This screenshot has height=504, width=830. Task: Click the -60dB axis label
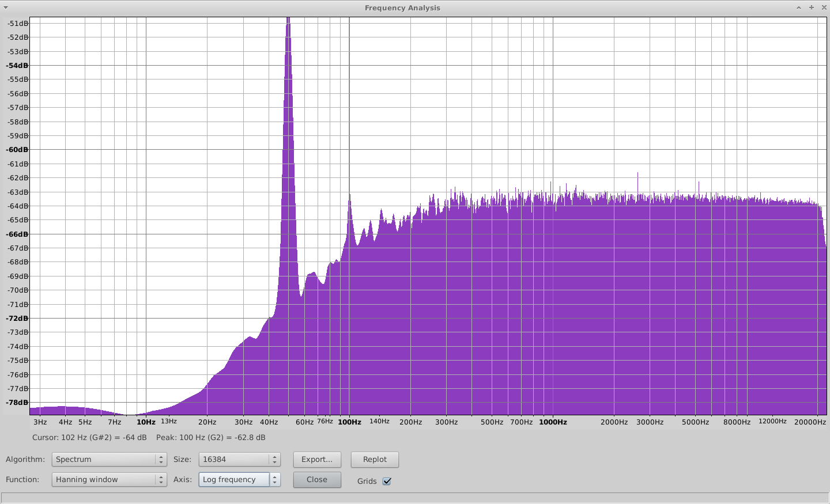tap(17, 150)
